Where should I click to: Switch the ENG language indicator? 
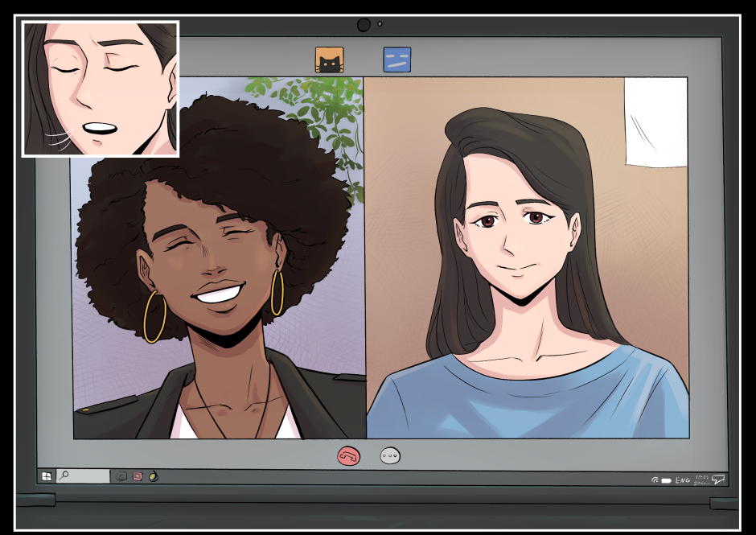(x=682, y=480)
